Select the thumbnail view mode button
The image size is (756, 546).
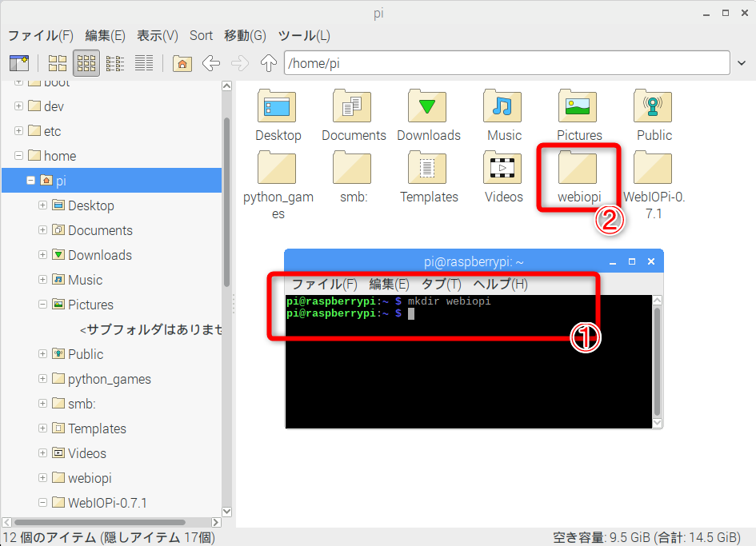click(x=86, y=63)
